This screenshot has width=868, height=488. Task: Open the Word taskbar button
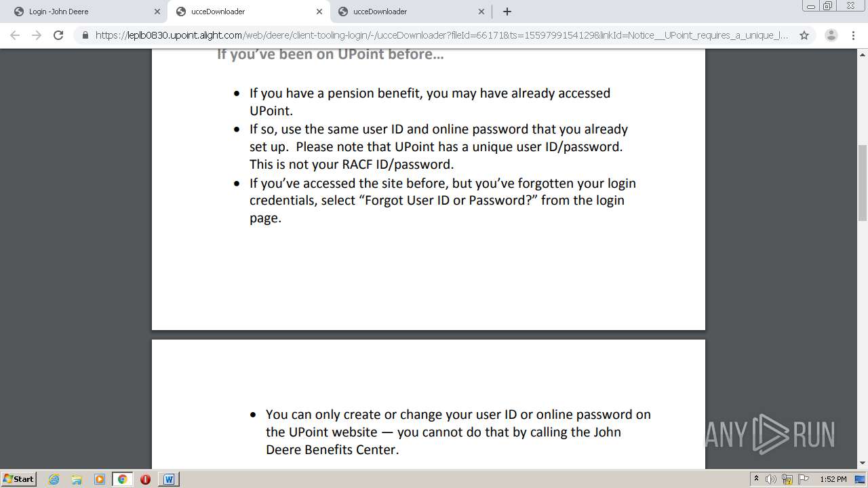(x=169, y=479)
